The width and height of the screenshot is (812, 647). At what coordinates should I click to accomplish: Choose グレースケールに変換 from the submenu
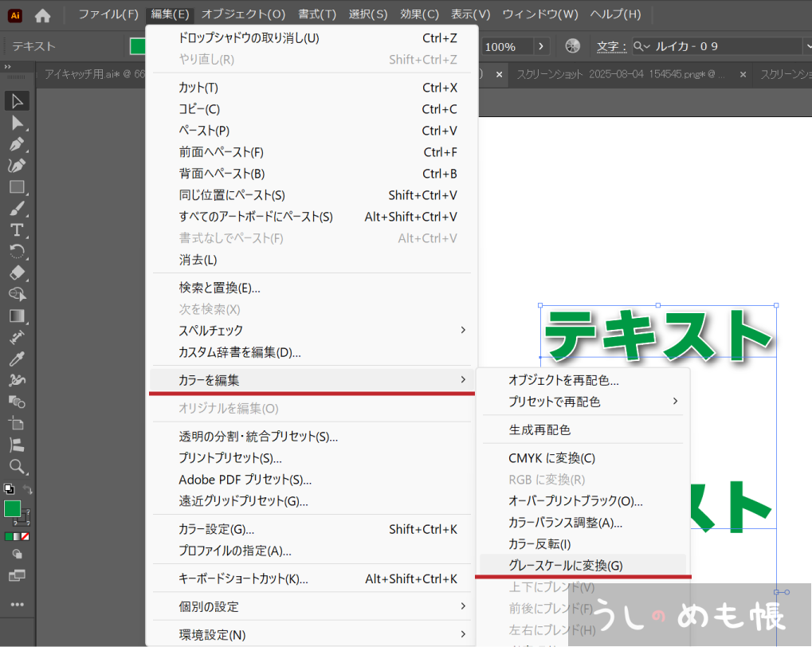[x=565, y=566]
